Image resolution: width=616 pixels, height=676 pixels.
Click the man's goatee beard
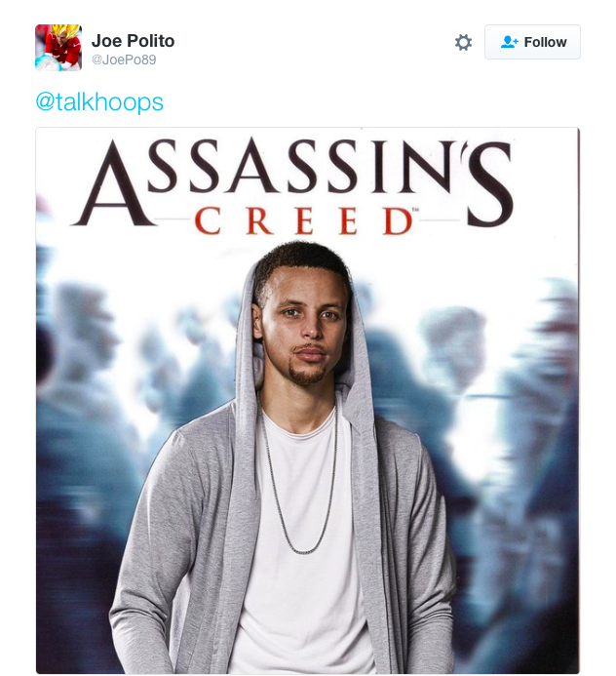click(x=307, y=374)
